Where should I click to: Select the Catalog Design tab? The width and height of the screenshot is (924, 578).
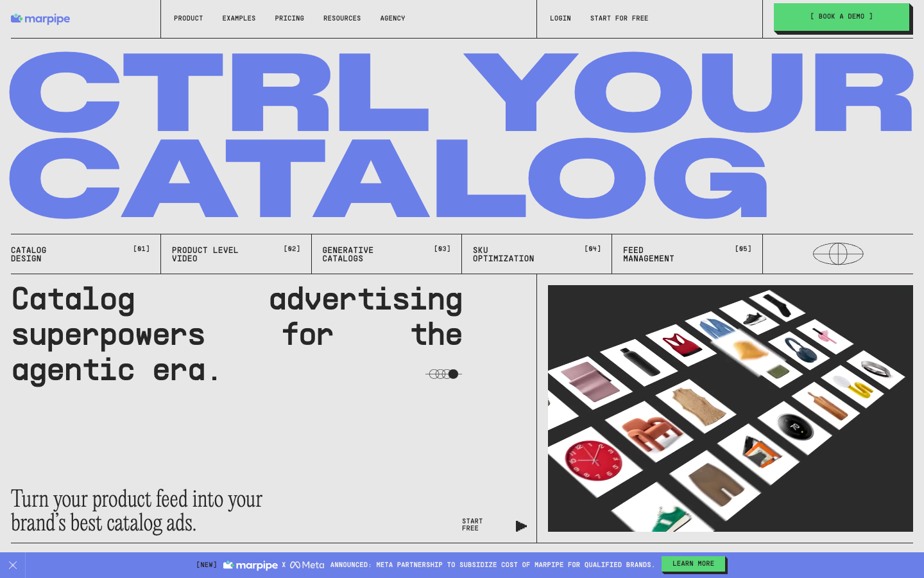coord(80,254)
